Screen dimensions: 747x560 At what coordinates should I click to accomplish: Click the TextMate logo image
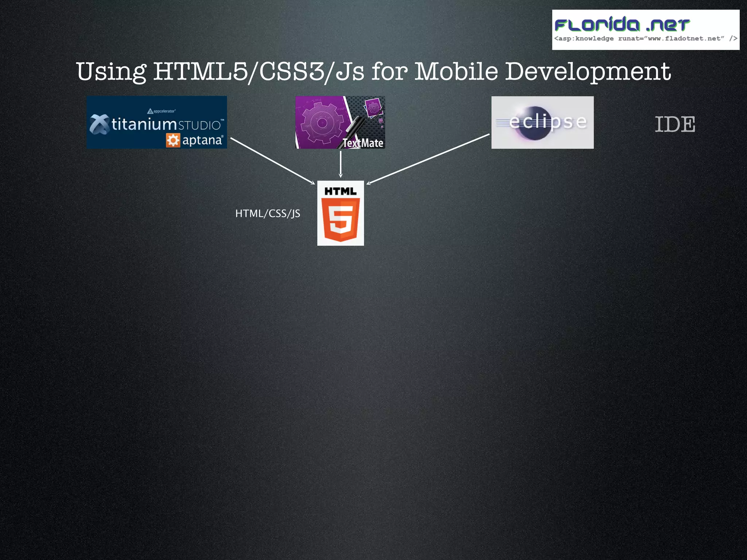pos(340,122)
